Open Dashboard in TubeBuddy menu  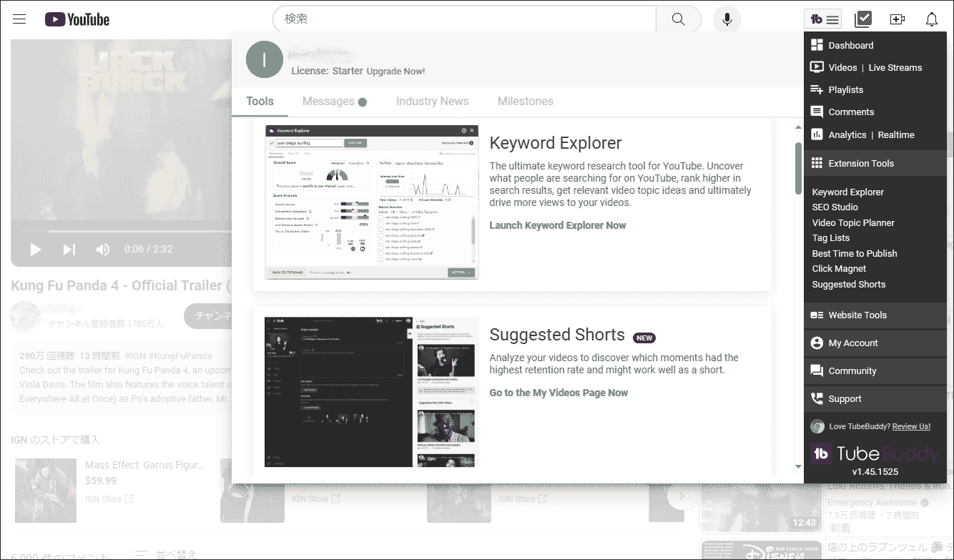tap(850, 45)
